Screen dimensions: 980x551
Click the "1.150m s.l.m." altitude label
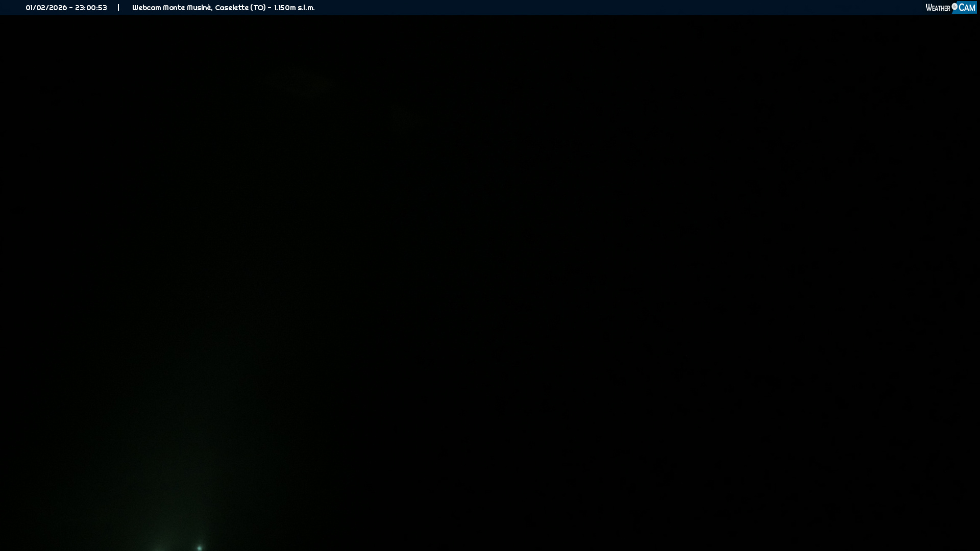(294, 8)
